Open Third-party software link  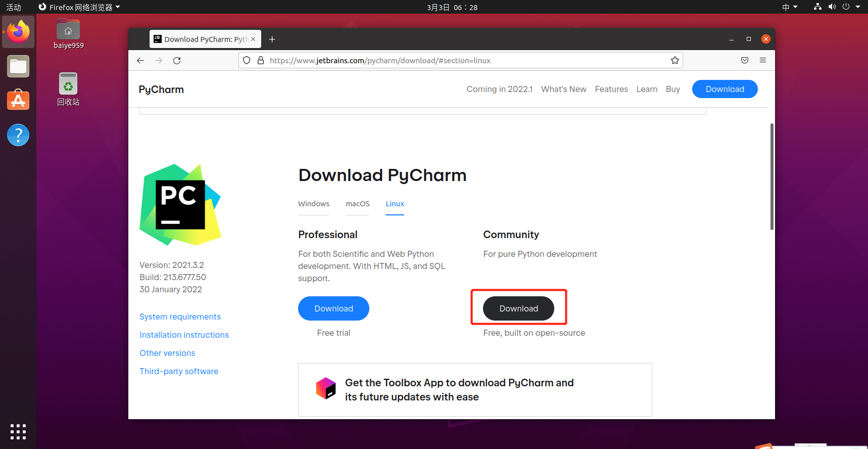point(179,371)
